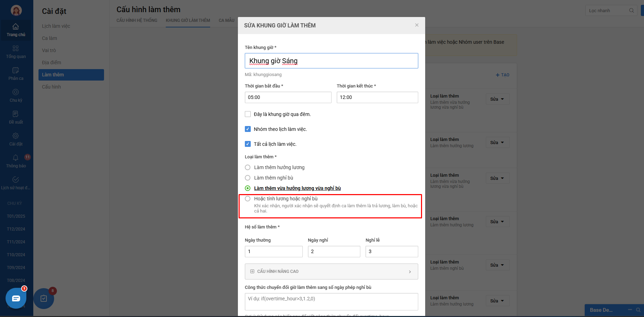Open the checklist task floating button
The width and height of the screenshot is (644, 317).
[x=44, y=298]
